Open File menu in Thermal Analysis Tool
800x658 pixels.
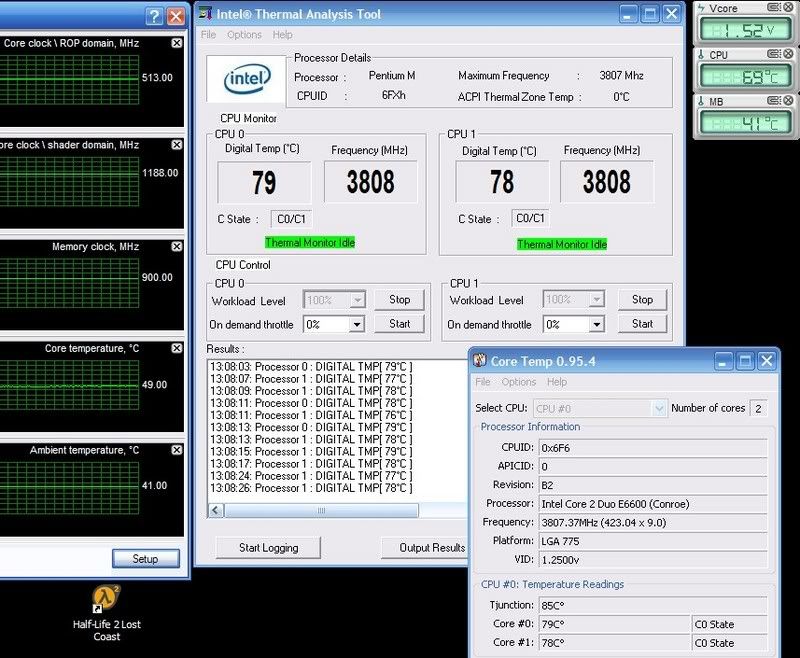pyautogui.click(x=208, y=35)
